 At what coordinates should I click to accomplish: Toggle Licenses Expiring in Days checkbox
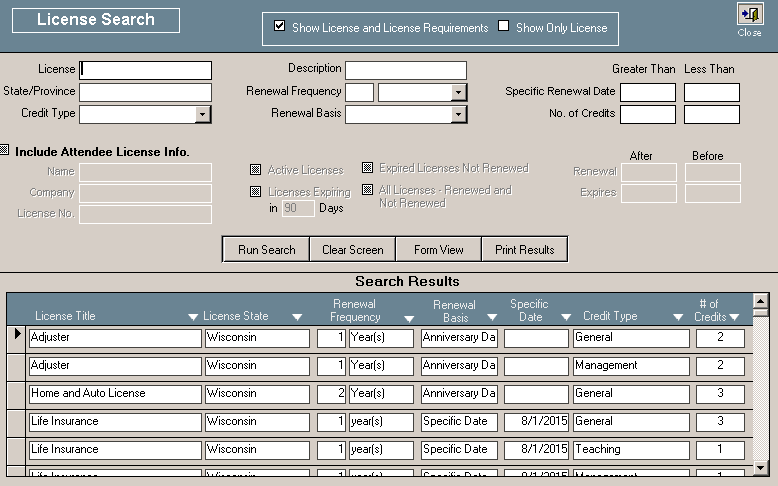(256, 192)
